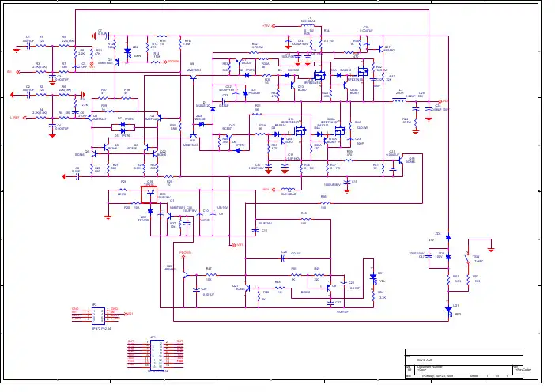Select the PDOWN port next to R14
The image size is (555, 392).
pyautogui.click(x=172, y=62)
